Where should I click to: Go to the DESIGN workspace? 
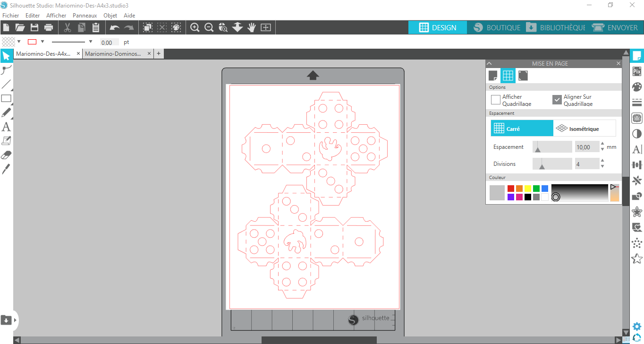(438, 27)
